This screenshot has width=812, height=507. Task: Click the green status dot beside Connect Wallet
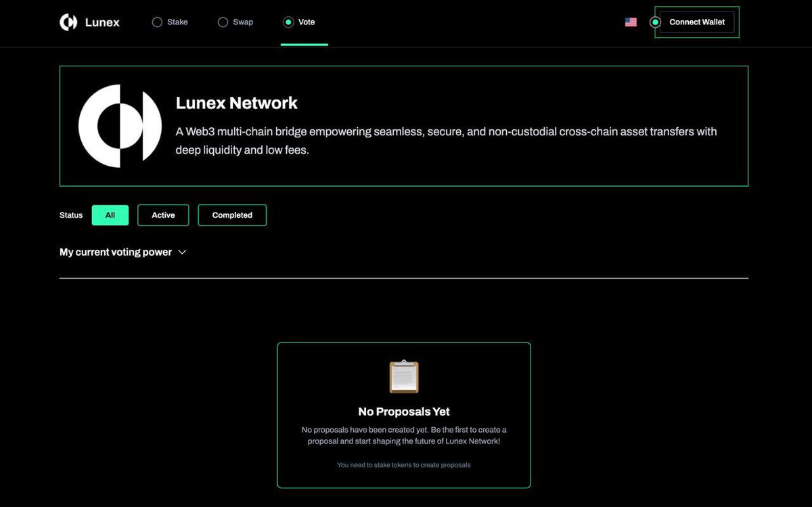(654, 22)
